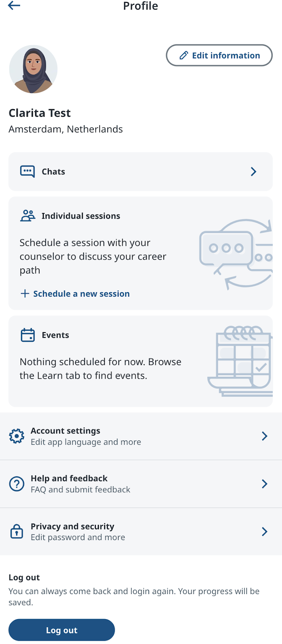Image resolution: width=282 pixels, height=644 pixels.
Task: Open Help and feedback chevron arrow
Action: click(264, 484)
